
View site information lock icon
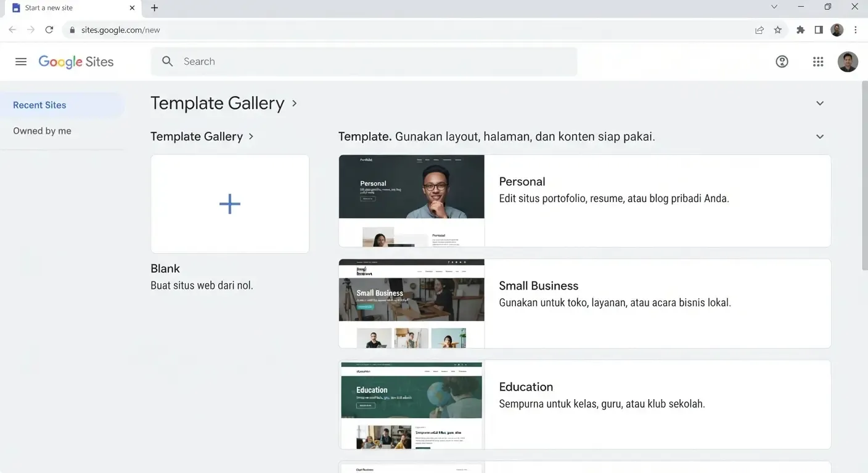point(73,30)
